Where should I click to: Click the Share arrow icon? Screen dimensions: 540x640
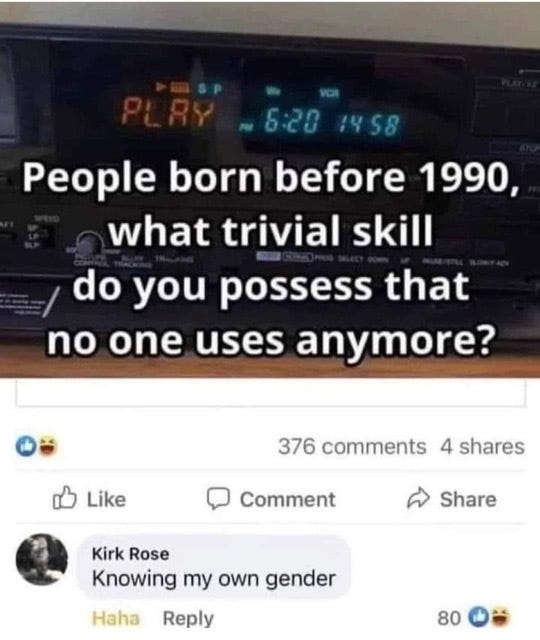pyautogui.click(x=418, y=499)
